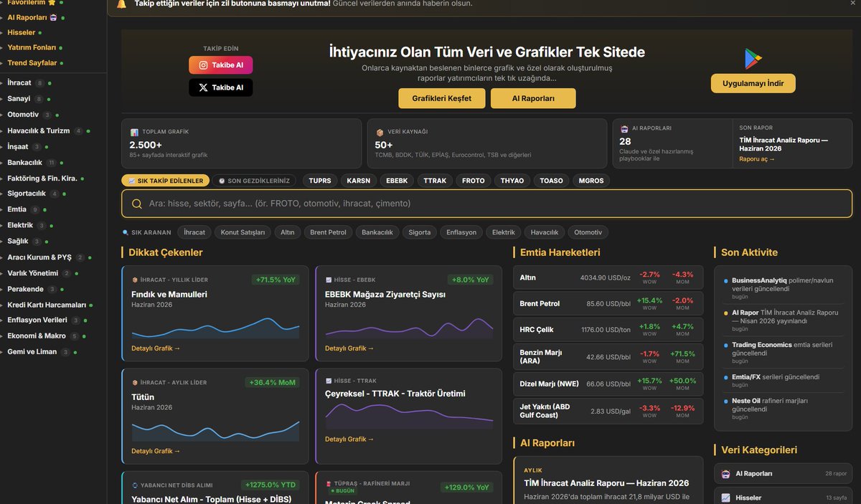Open the Brent Petrol commodity row
Screen dimensions: 861x504
tap(608, 304)
